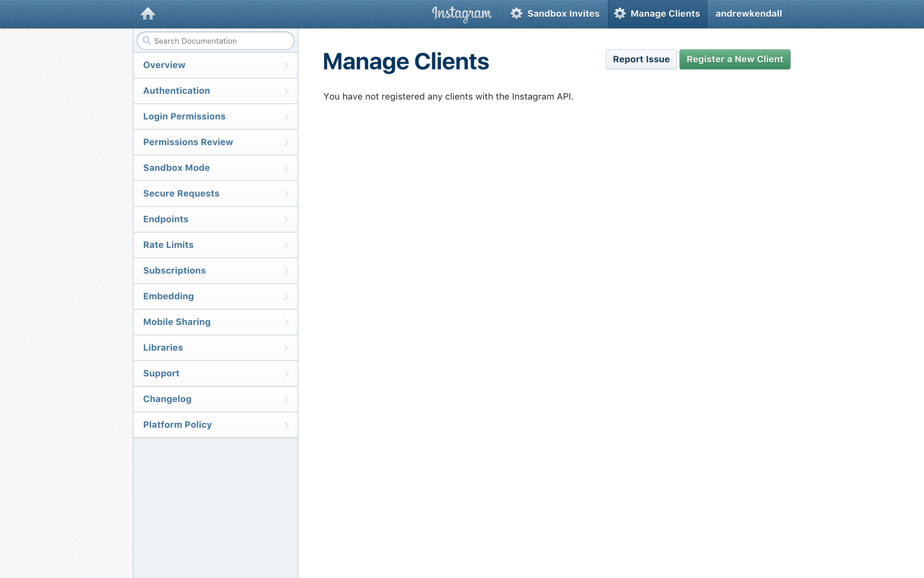
Task: Click the chevron on Support row
Action: click(287, 374)
